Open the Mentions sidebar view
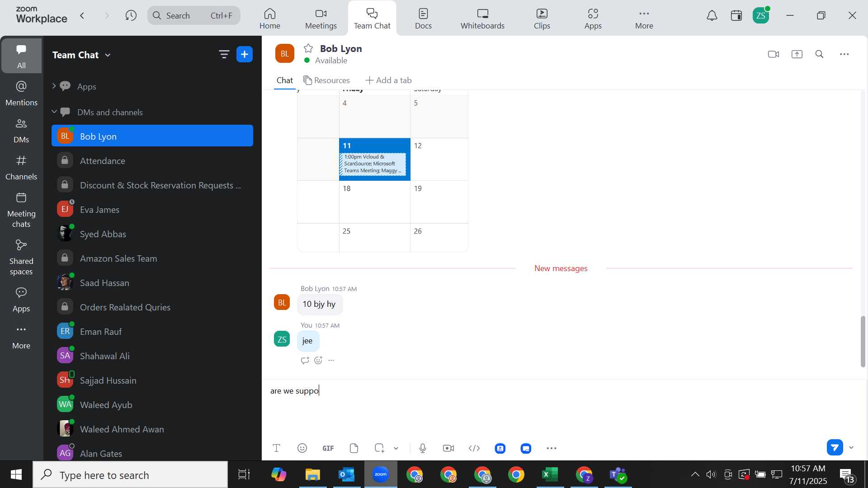The height and width of the screenshot is (488, 868). click(x=21, y=94)
